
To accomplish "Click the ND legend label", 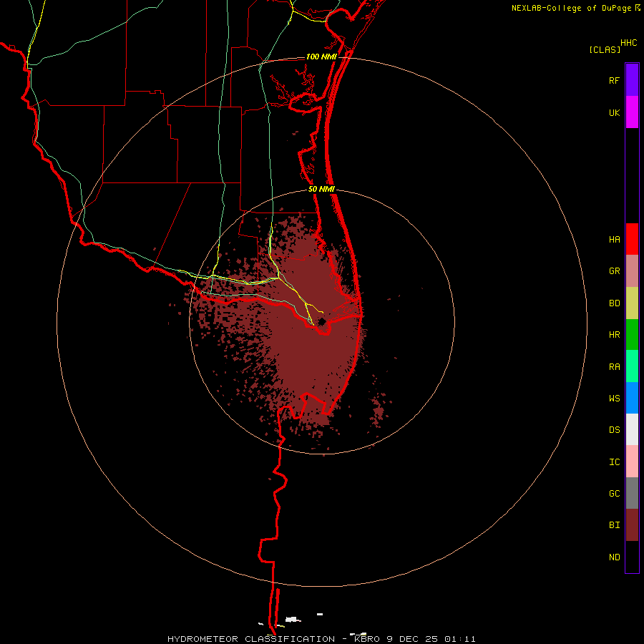I will click(x=614, y=557).
